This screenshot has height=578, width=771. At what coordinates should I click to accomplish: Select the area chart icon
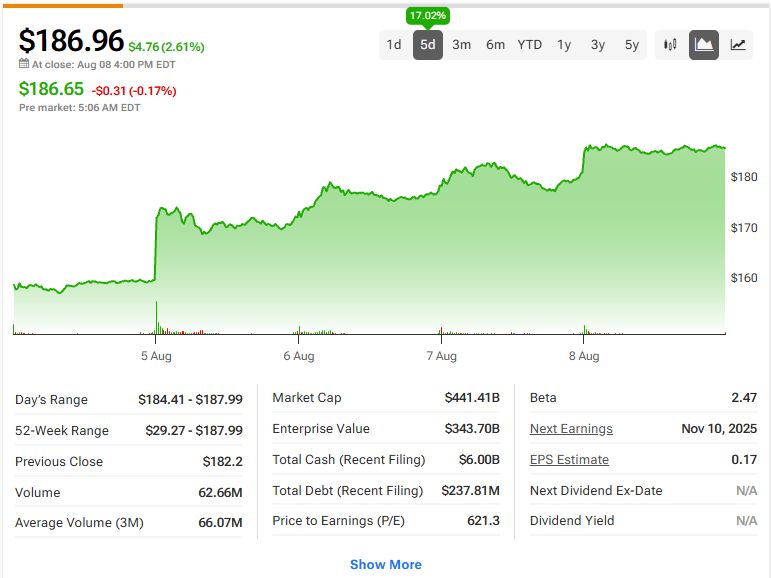(704, 45)
